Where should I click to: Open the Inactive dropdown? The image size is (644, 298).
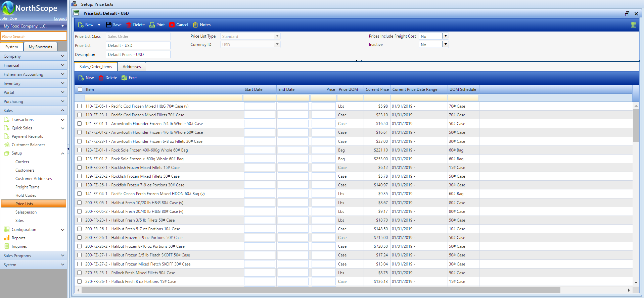(x=445, y=45)
